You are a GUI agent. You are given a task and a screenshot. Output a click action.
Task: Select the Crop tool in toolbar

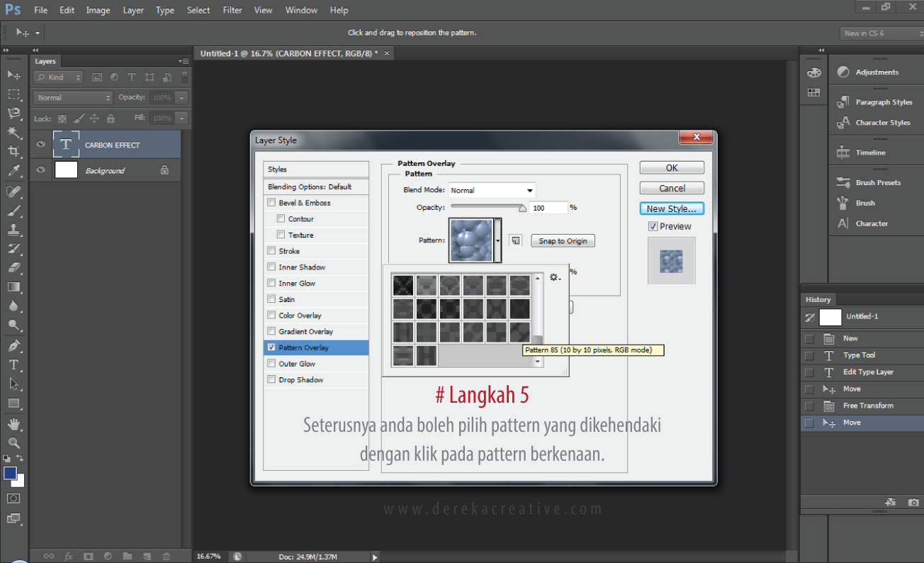tap(13, 151)
